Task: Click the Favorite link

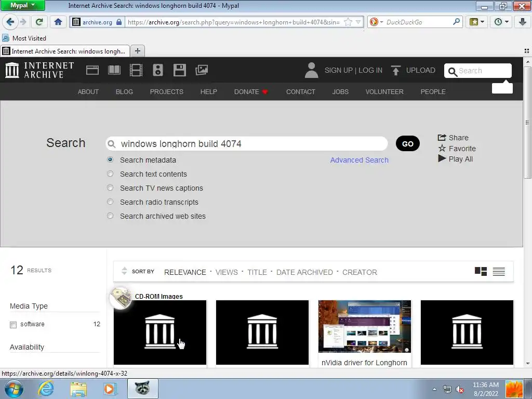Action: (457, 148)
